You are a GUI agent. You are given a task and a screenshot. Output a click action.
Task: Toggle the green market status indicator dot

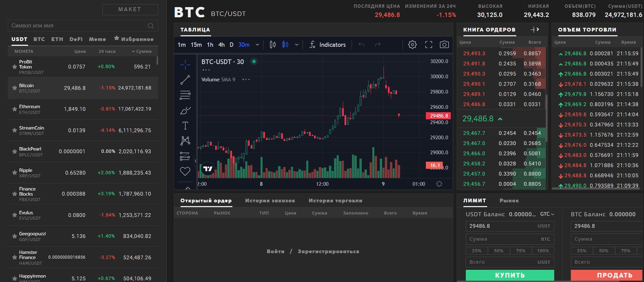pos(254,62)
